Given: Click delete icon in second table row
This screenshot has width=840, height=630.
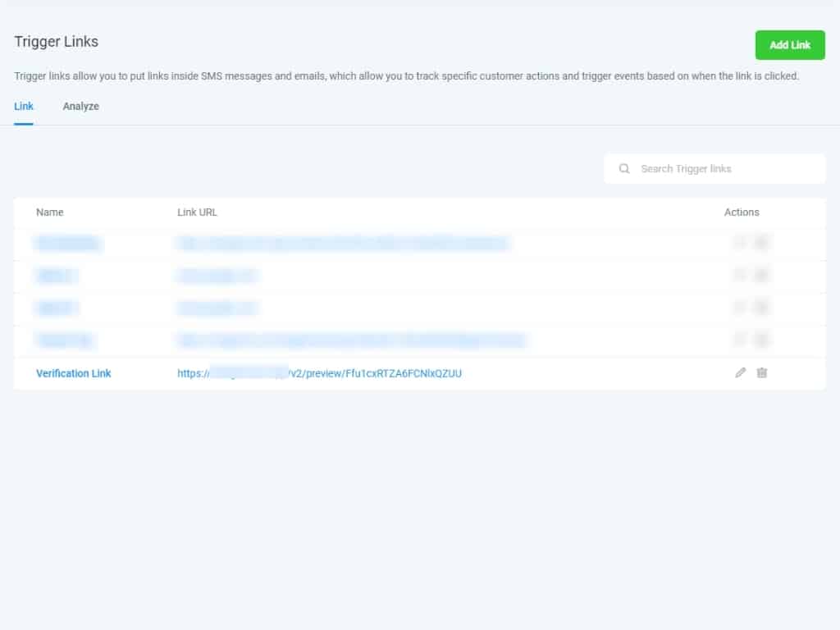Looking at the screenshot, I should tap(762, 276).
